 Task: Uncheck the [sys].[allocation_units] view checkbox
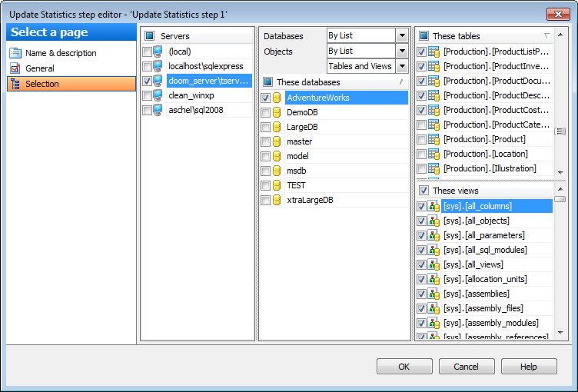(421, 279)
